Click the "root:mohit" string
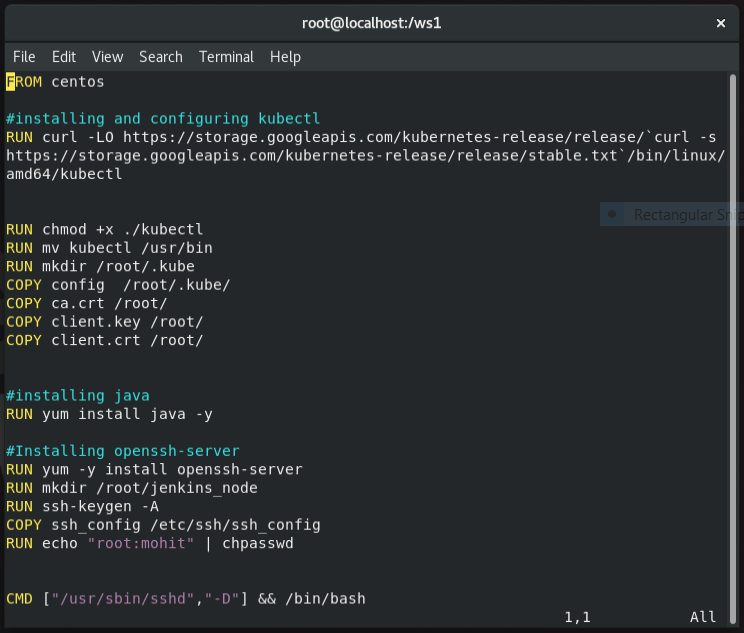Image resolution: width=744 pixels, height=633 pixels. [x=141, y=543]
